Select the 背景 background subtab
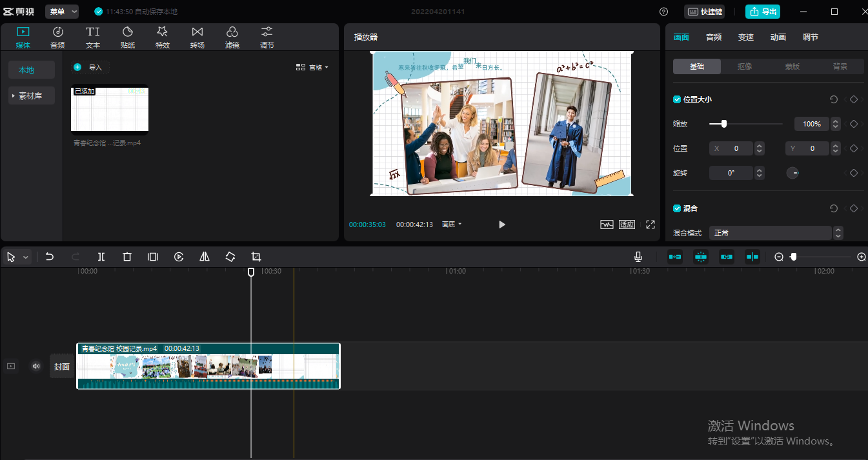Image resolution: width=868 pixels, height=460 pixels. pyautogui.click(x=840, y=66)
